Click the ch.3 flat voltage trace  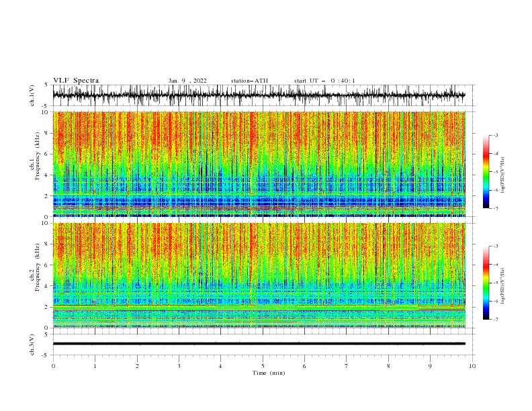(x=259, y=344)
